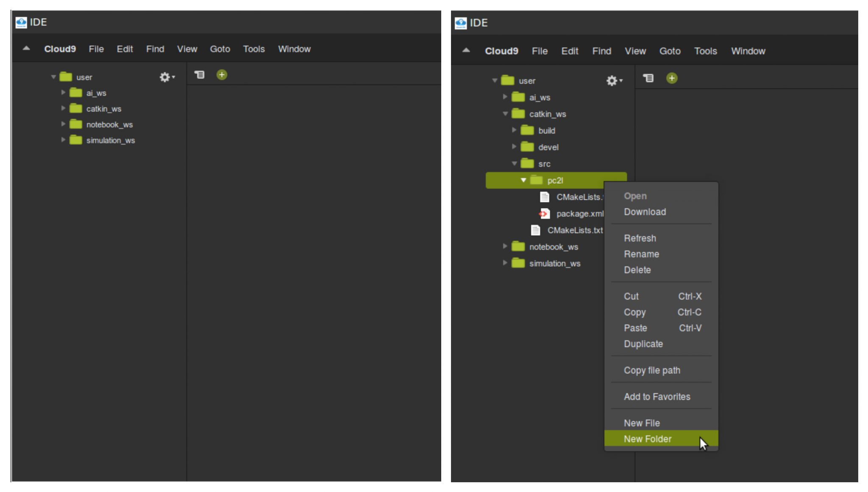Click the package.xml file icon

pos(544,214)
